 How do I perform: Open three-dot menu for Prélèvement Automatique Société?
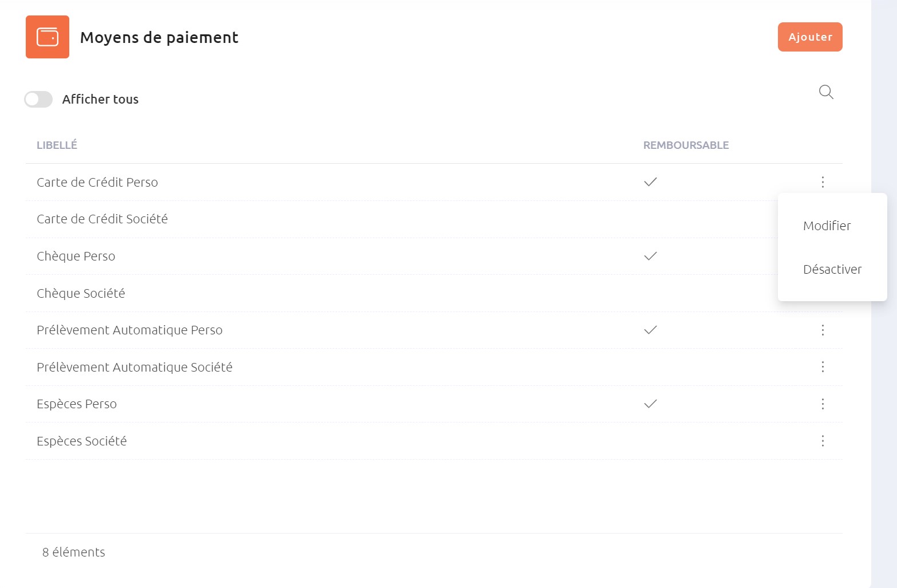click(823, 367)
